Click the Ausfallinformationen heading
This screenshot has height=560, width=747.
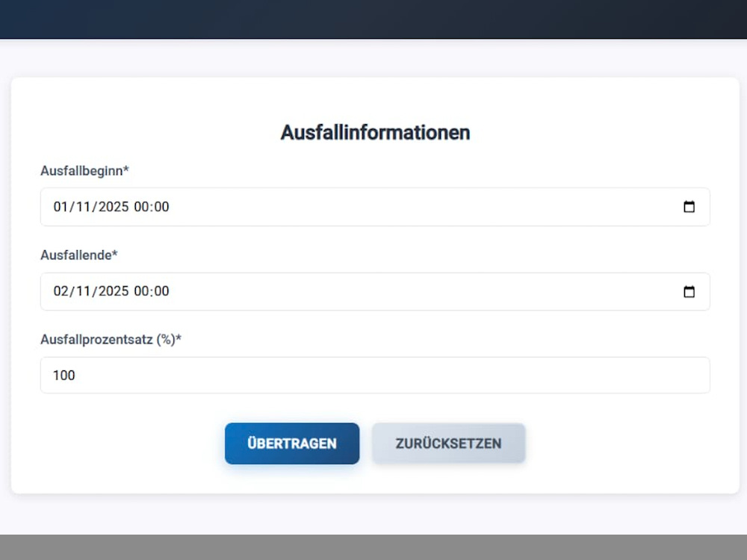(x=375, y=132)
